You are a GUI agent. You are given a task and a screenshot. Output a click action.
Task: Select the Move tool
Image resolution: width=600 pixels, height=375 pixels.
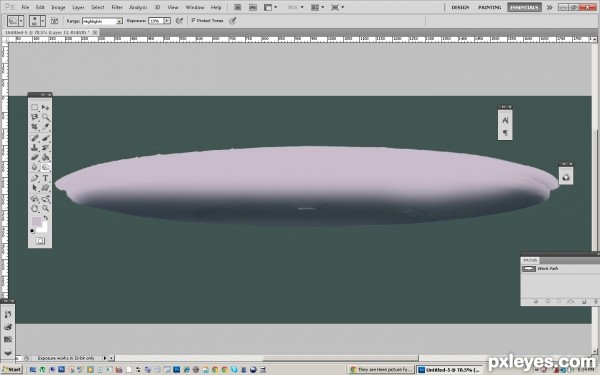pyautogui.click(x=46, y=108)
